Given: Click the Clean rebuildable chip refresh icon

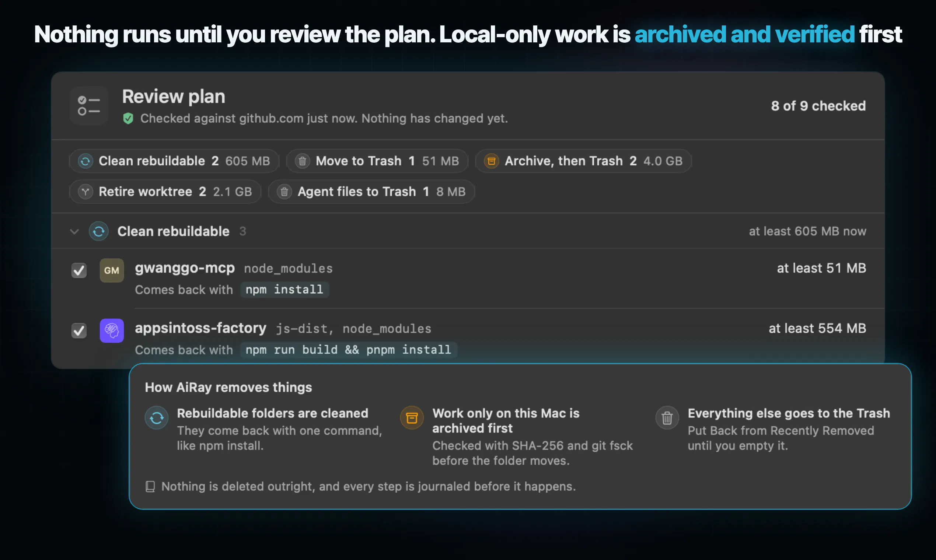Looking at the screenshot, I should coord(85,161).
